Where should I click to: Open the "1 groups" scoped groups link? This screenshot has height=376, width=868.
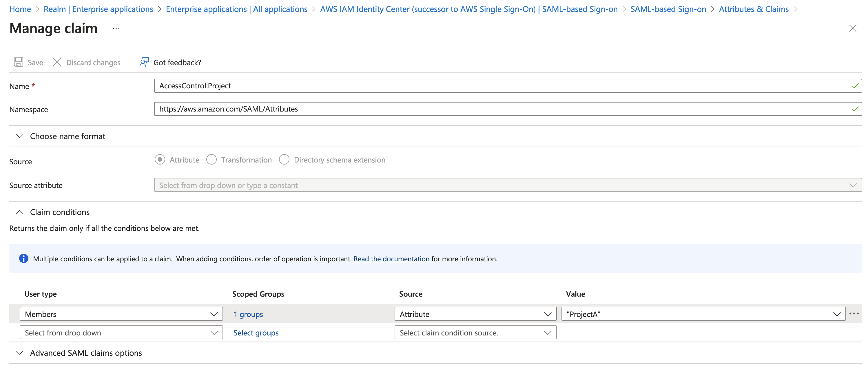[x=248, y=314]
